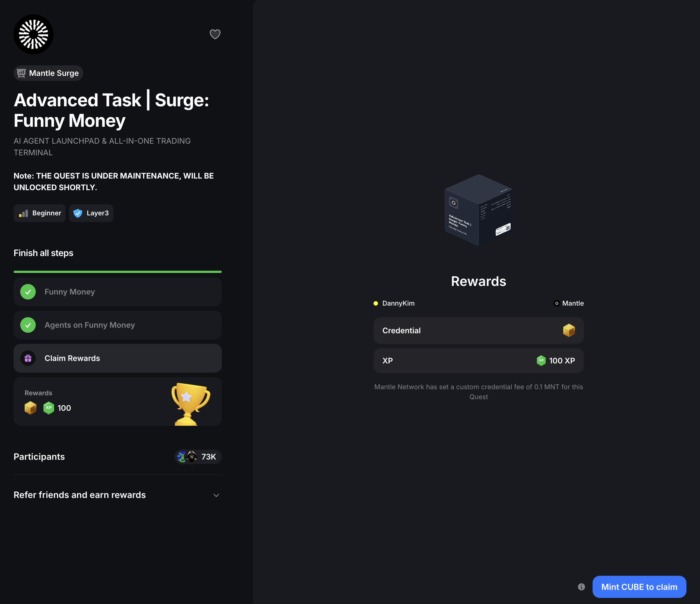700x604 pixels.
Task: Click checkmark on Agents on Funny Money
Action: [x=28, y=325]
